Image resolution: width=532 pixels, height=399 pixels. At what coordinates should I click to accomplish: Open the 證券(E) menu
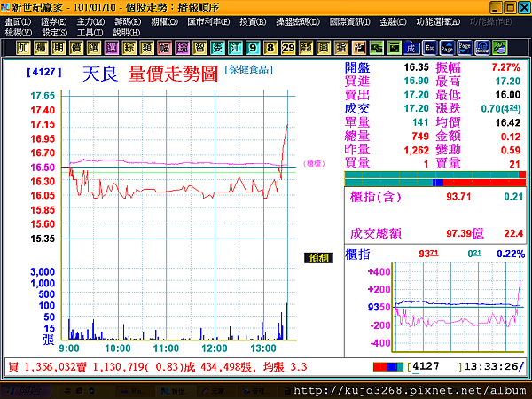(x=53, y=22)
